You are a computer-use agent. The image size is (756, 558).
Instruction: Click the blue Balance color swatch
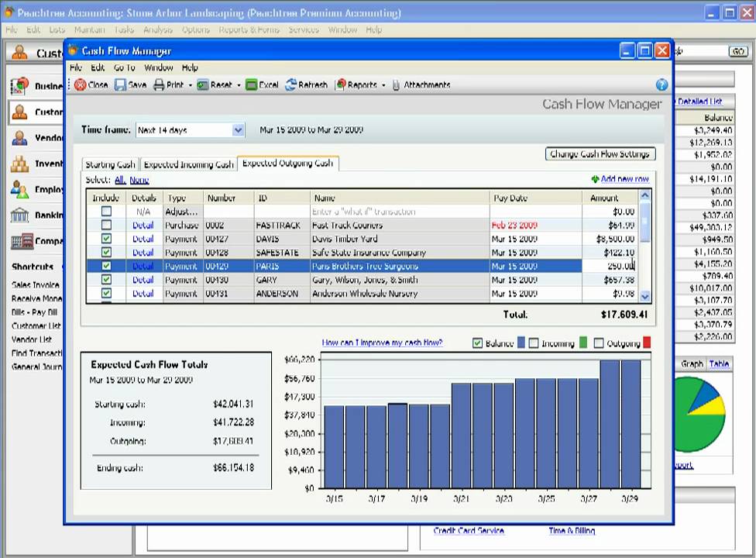pos(521,343)
